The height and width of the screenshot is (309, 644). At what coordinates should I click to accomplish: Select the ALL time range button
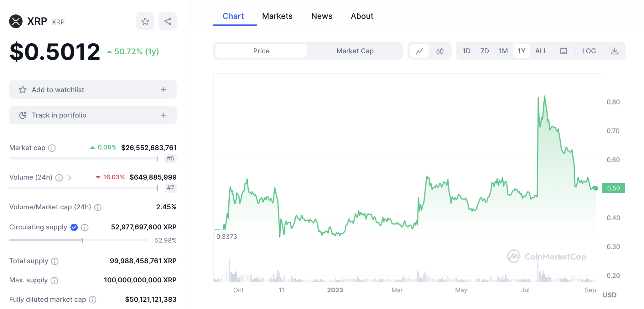[541, 51]
